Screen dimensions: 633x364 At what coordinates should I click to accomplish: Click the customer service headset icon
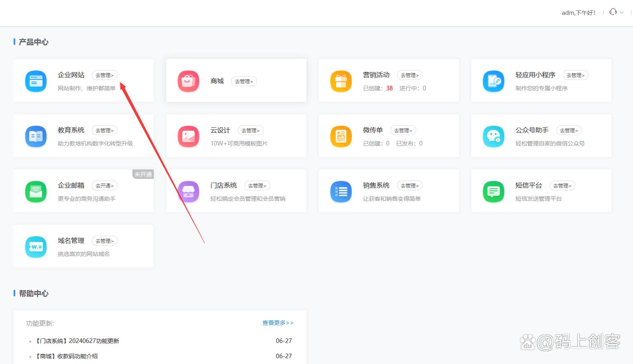click(613, 12)
